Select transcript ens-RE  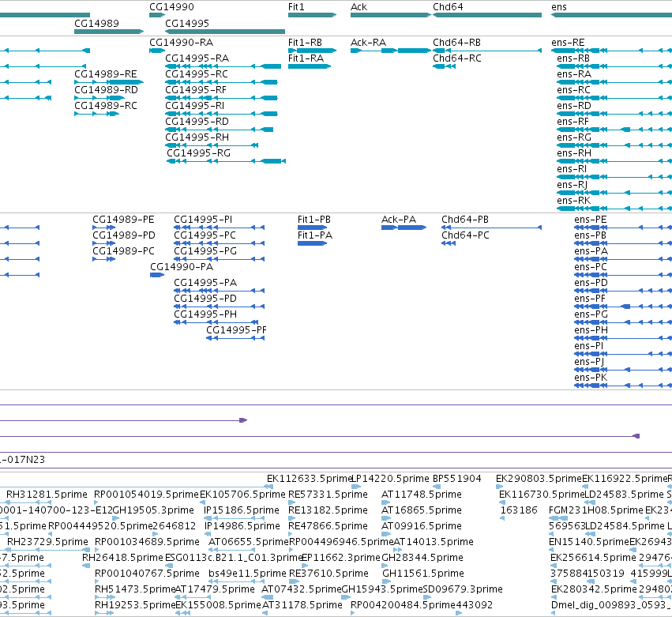568,43
